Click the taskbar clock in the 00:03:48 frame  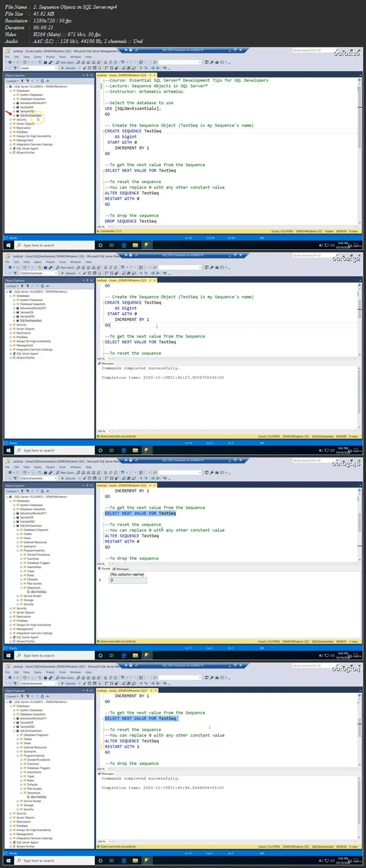[x=343, y=655]
